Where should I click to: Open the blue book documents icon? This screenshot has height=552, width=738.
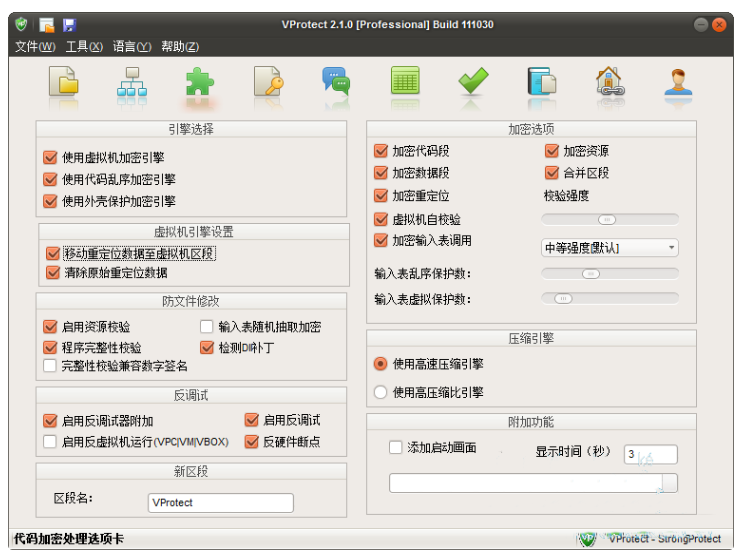[x=541, y=81]
